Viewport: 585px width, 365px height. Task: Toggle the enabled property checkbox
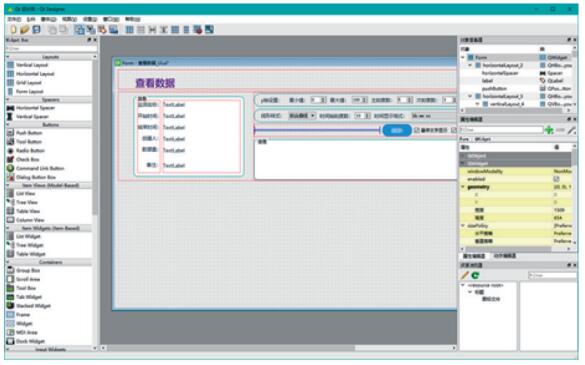[x=556, y=179]
